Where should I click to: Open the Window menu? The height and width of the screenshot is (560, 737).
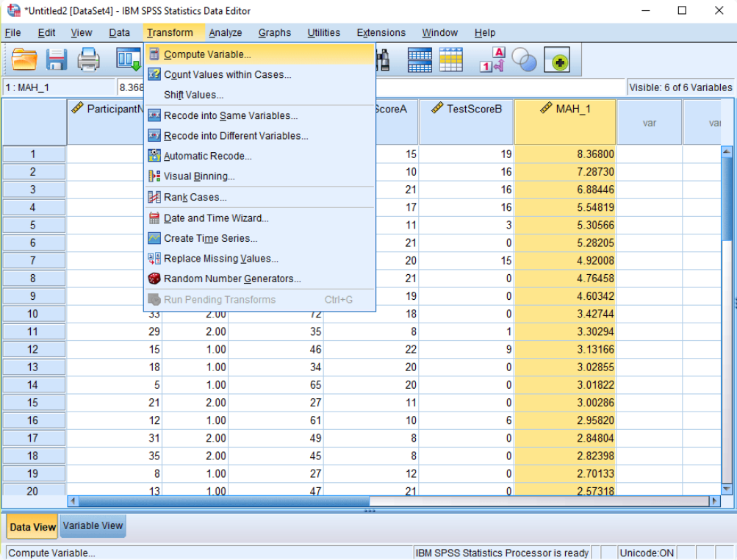pyautogui.click(x=439, y=32)
